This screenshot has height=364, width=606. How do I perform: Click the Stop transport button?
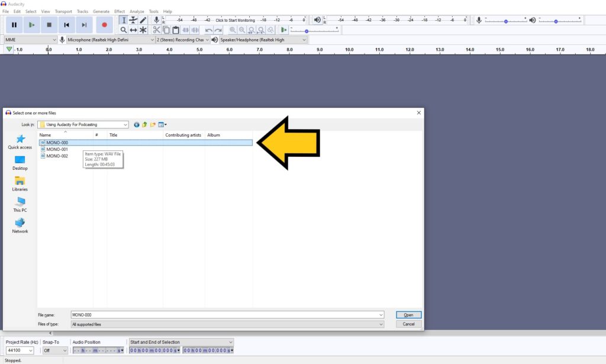tap(49, 25)
